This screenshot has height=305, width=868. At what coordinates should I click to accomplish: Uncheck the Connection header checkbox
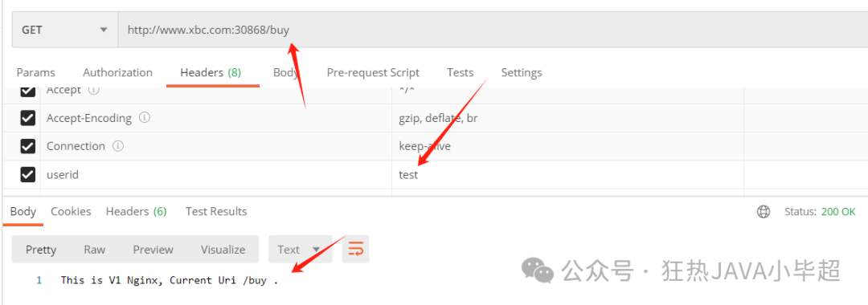27,146
